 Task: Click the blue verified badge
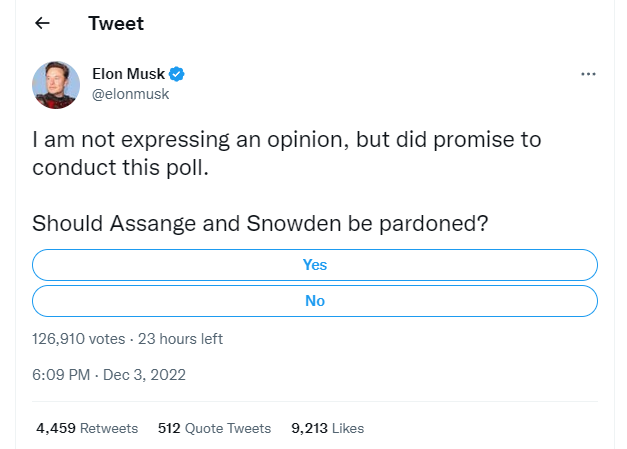[176, 75]
